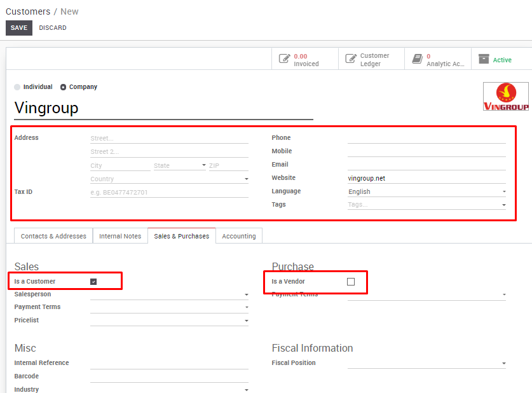
Task: Check the Is a Vendor checkbox
Action: click(x=351, y=282)
